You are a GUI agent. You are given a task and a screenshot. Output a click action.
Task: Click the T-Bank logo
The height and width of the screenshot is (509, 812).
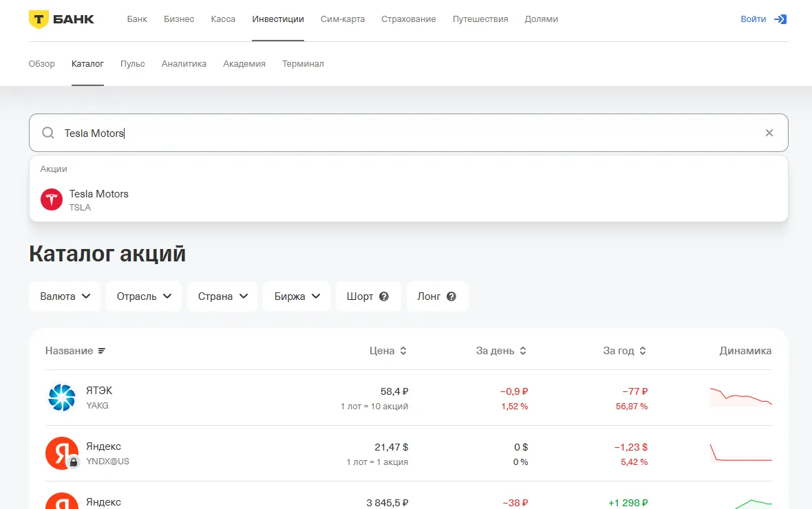tap(61, 19)
